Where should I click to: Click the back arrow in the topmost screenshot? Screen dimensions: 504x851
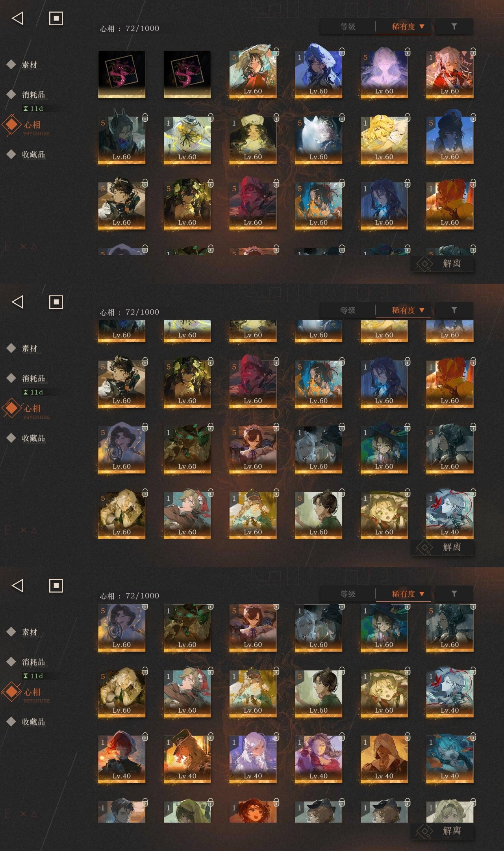[x=18, y=18]
